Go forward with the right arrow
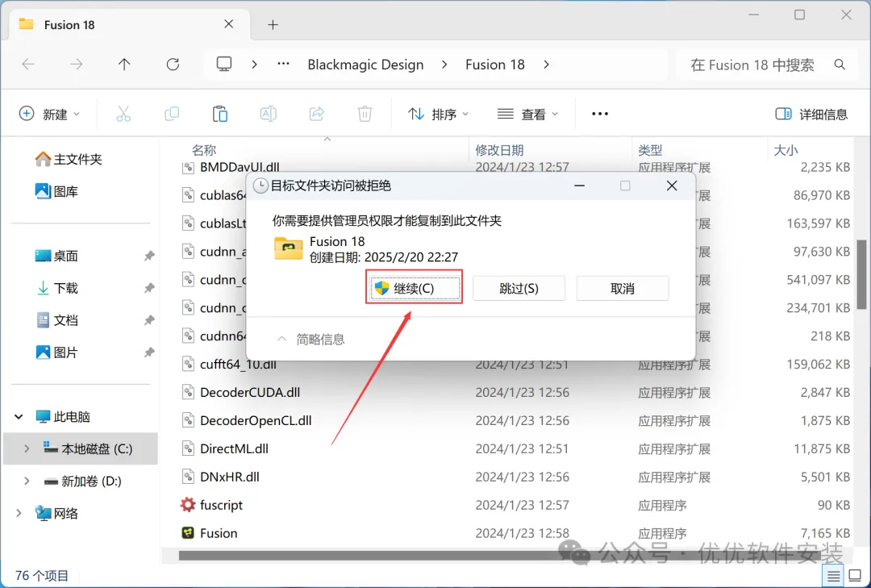 tap(76, 65)
